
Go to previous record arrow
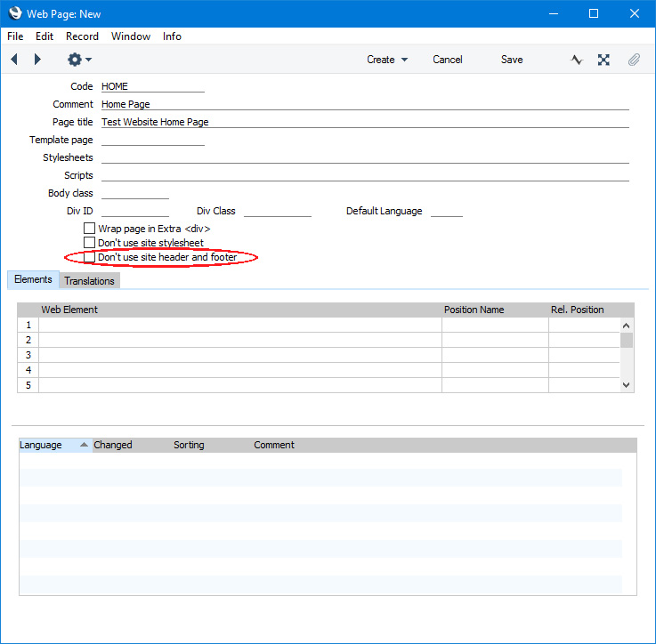click(14, 60)
